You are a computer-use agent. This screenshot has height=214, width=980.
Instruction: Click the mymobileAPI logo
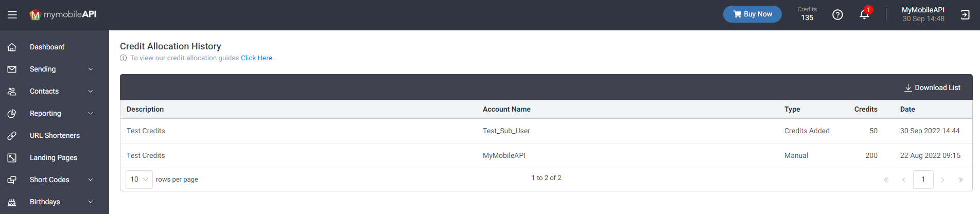[x=63, y=14]
